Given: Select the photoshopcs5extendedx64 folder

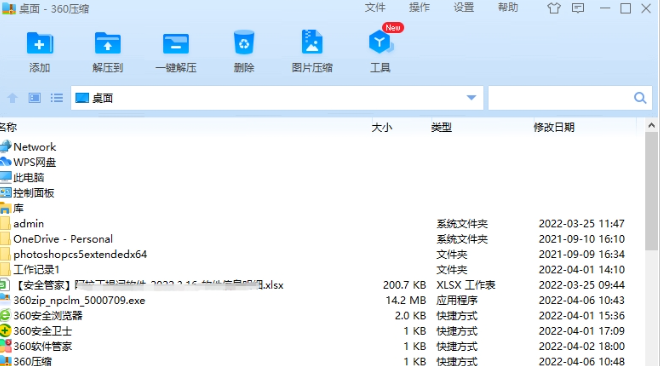Looking at the screenshot, I should 74,254.
